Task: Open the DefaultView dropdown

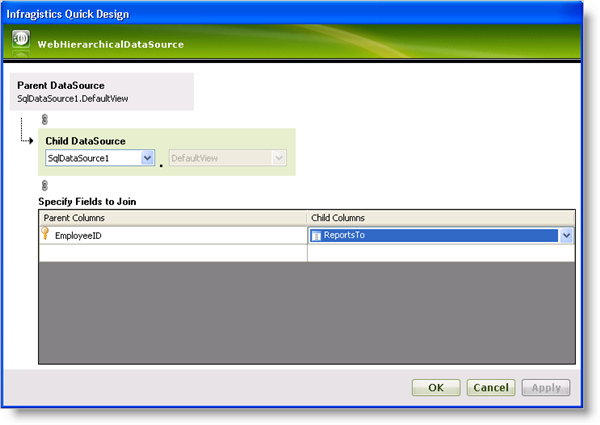Action: click(279, 158)
